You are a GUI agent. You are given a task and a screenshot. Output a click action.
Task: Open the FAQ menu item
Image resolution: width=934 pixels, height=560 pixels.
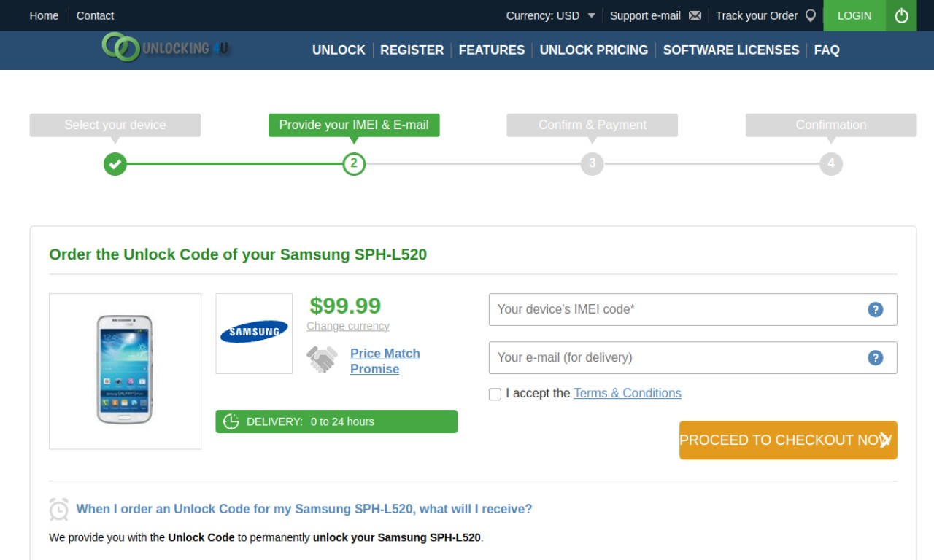pos(827,50)
